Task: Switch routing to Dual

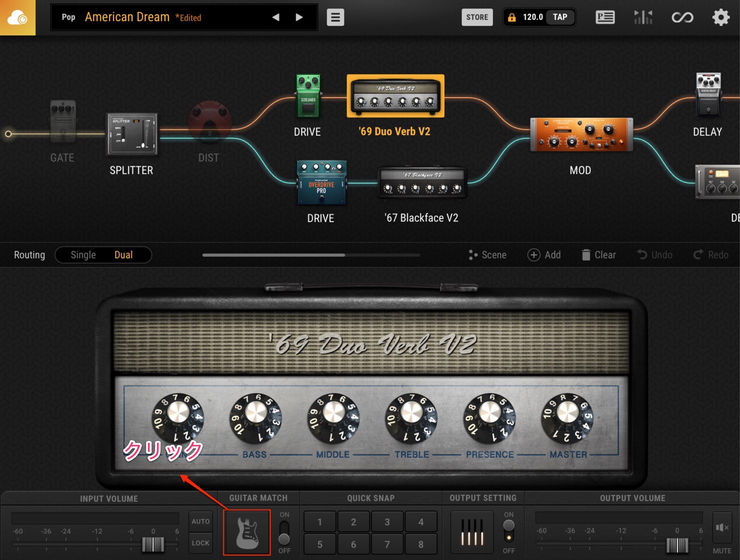Action: tap(123, 255)
